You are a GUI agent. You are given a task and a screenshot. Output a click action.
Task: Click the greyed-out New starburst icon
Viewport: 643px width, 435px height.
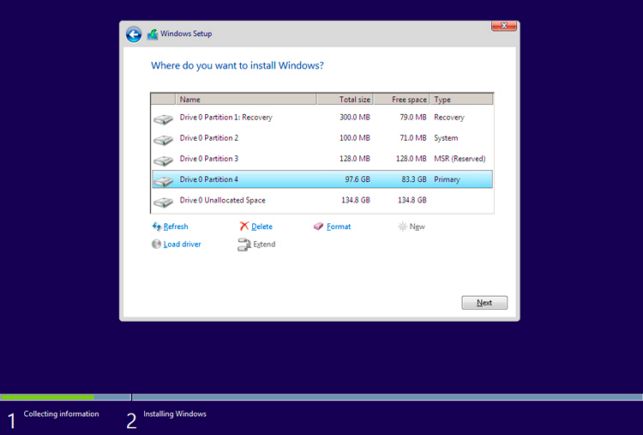[x=402, y=226]
